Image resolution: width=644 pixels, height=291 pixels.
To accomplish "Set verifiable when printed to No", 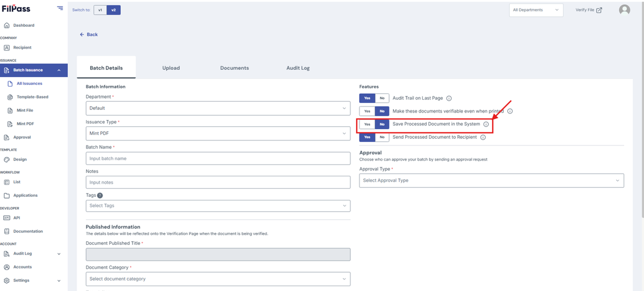I will coord(382,111).
